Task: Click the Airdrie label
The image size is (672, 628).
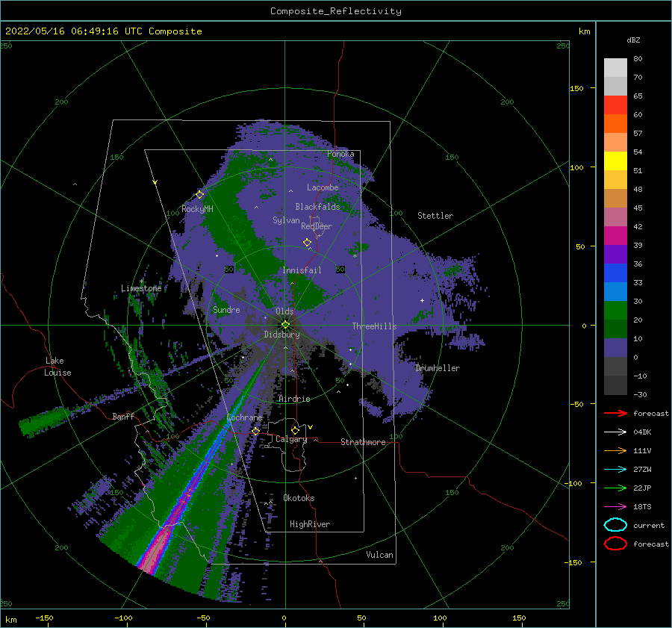Action: 294,399
